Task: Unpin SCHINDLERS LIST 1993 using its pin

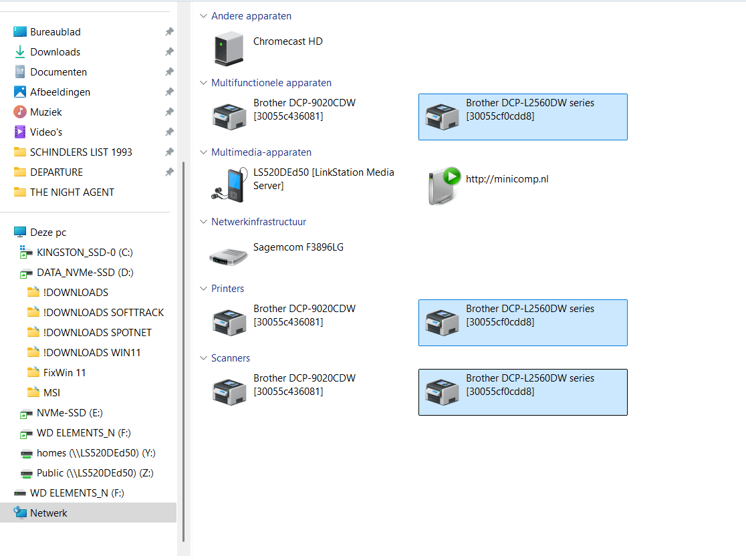Action: click(x=169, y=152)
